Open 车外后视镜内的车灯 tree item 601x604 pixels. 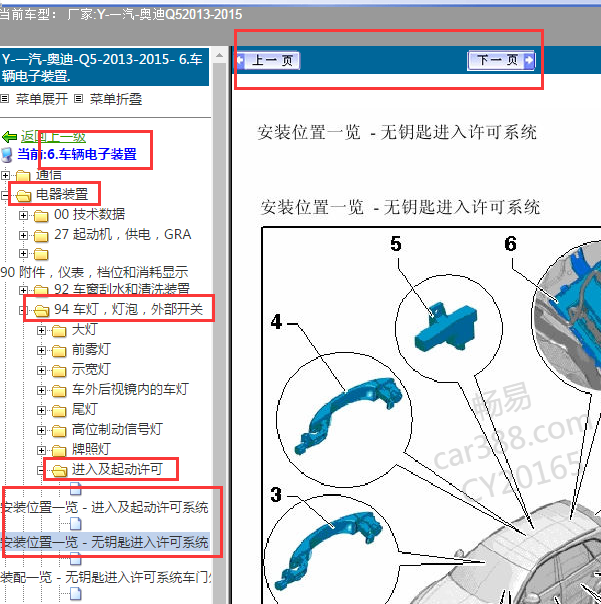(x=130, y=389)
